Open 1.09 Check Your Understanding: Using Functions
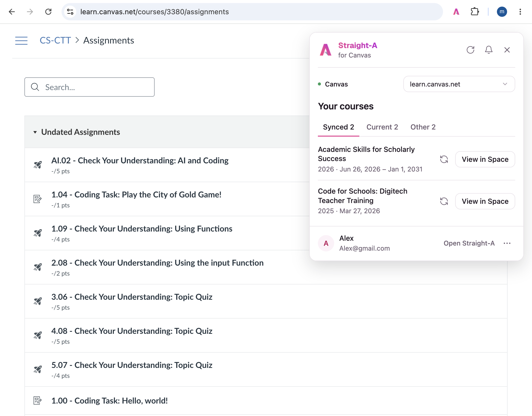Screen dimensions: 532x416 (x=142, y=229)
